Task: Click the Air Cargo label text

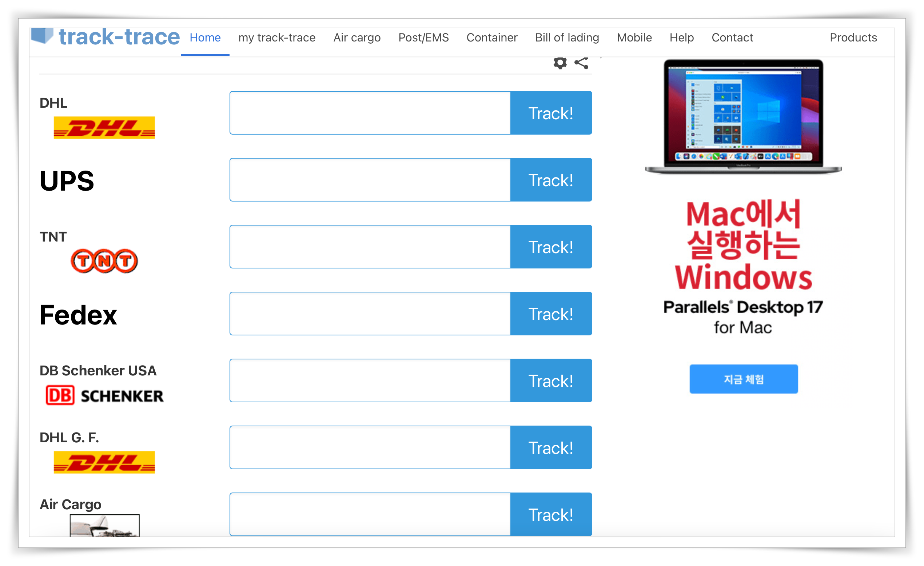Action: [71, 505]
